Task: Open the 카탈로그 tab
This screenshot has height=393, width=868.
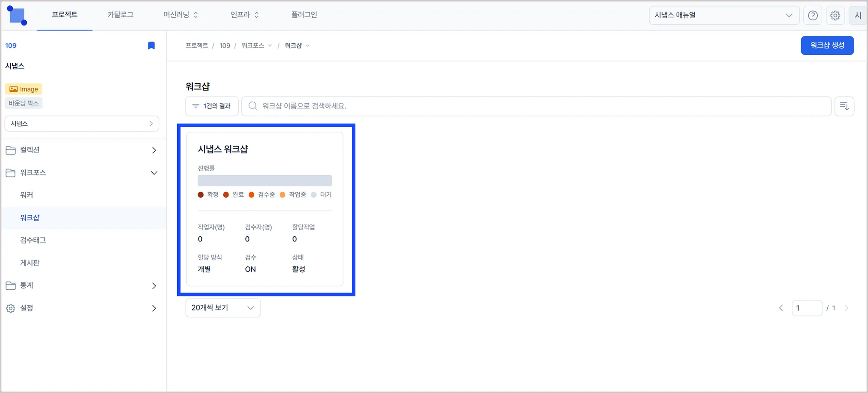Action: [120, 15]
